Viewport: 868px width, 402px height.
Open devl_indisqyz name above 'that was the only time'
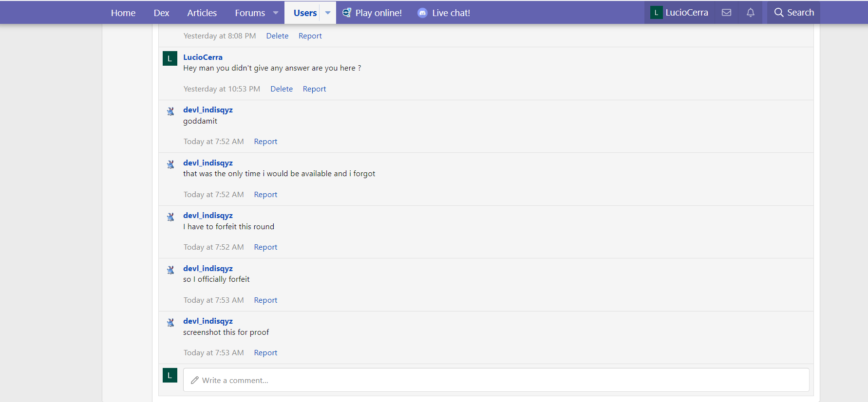pos(208,163)
